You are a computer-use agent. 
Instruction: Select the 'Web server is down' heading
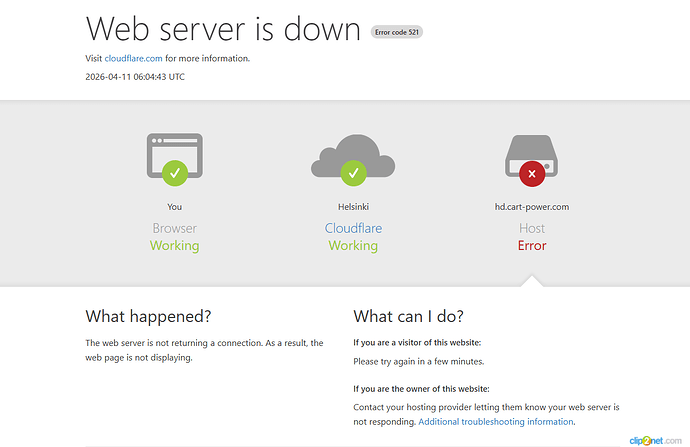(223, 29)
